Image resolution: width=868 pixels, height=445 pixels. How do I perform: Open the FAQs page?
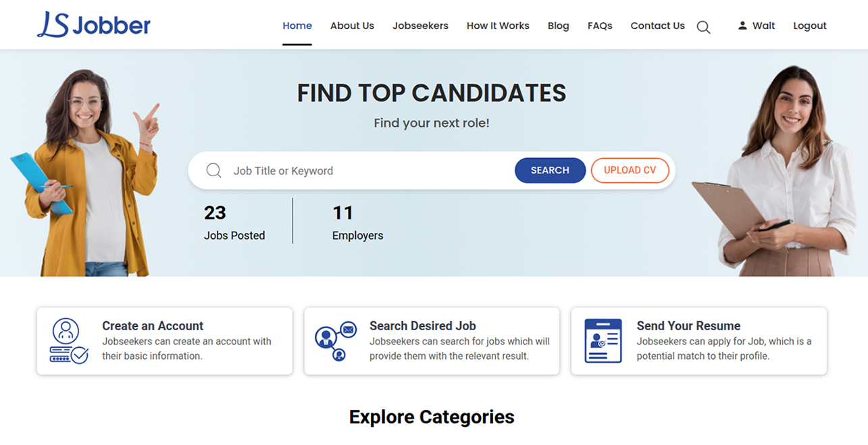(x=600, y=26)
